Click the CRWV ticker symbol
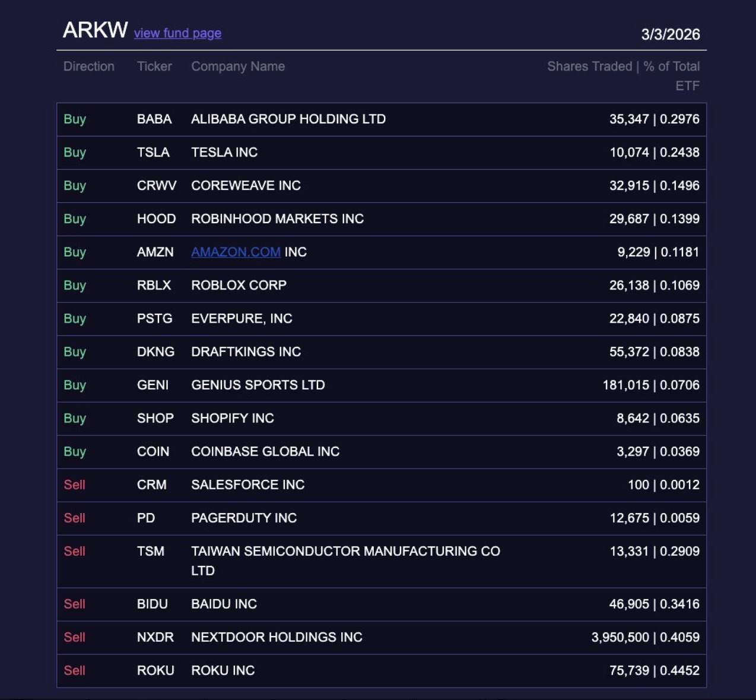 coord(157,186)
